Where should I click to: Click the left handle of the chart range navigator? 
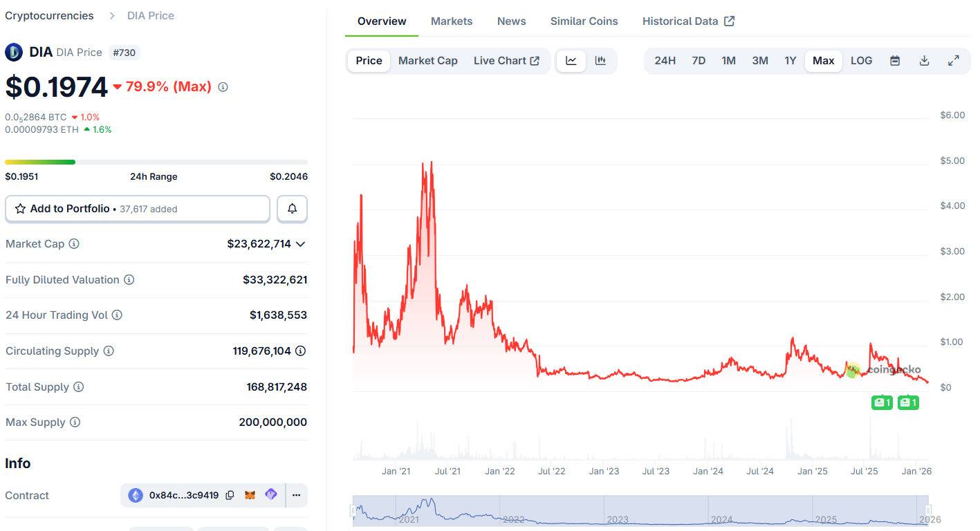353,510
